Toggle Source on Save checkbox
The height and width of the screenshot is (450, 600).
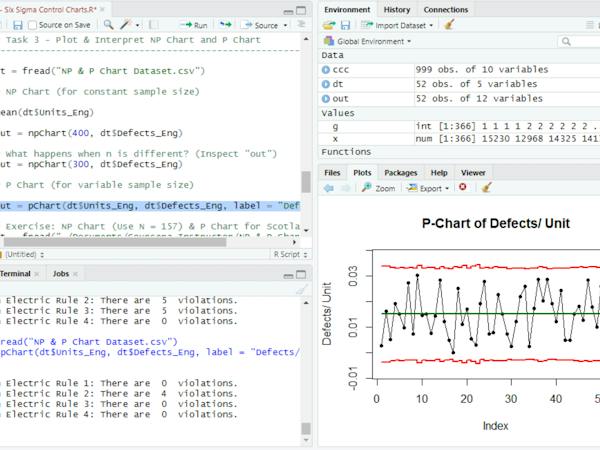pyautogui.click(x=33, y=25)
